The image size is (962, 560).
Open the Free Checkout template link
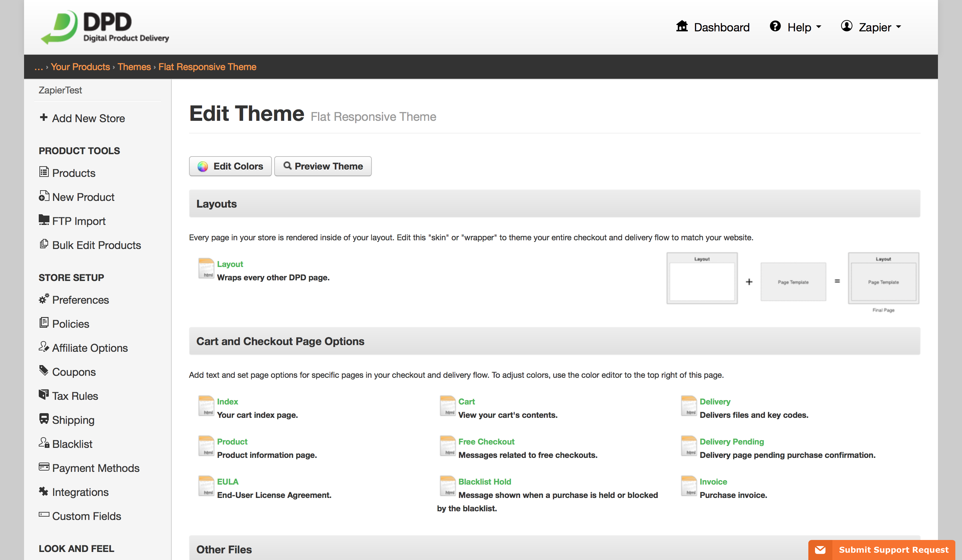[486, 442]
